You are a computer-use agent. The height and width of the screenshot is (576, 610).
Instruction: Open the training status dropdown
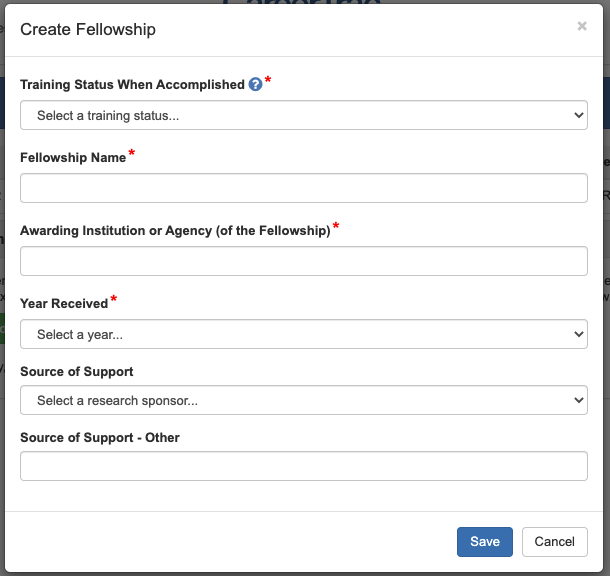303,115
